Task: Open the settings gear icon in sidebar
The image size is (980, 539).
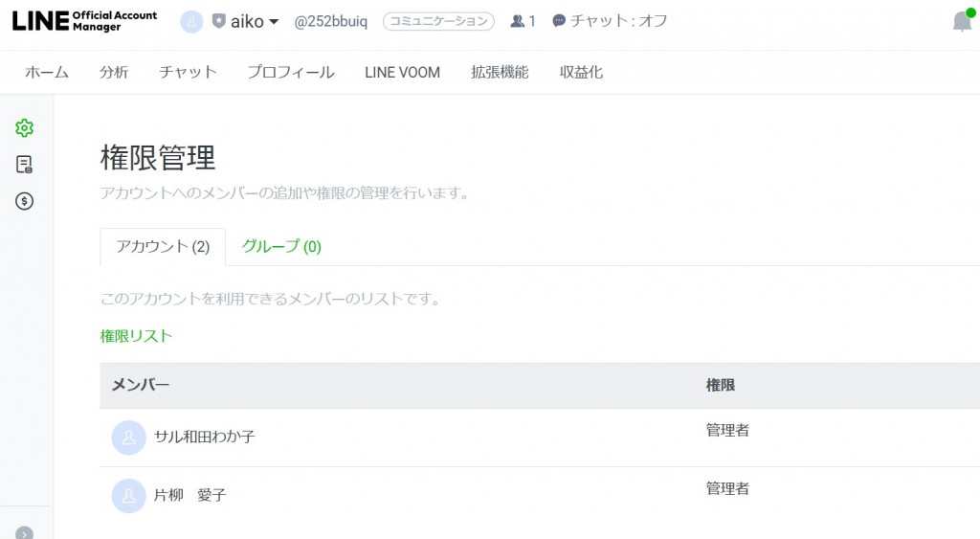Action: [24, 128]
